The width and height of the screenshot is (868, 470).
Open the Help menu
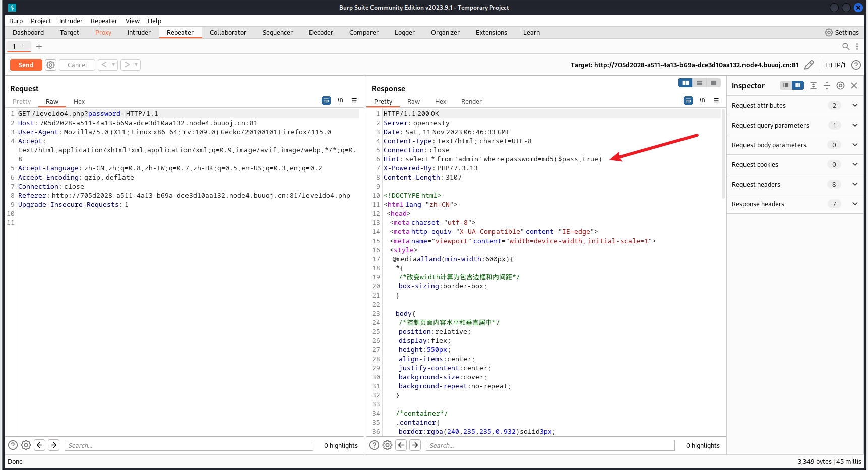coord(154,21)
